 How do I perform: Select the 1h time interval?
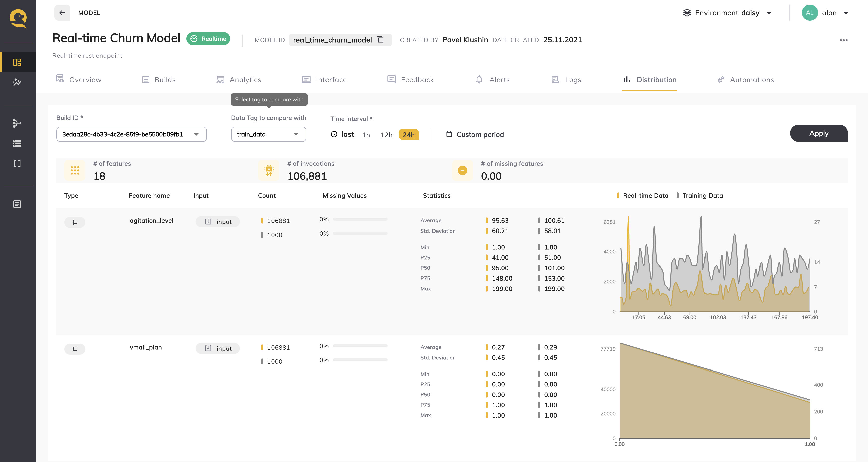[x=366, y=135]
